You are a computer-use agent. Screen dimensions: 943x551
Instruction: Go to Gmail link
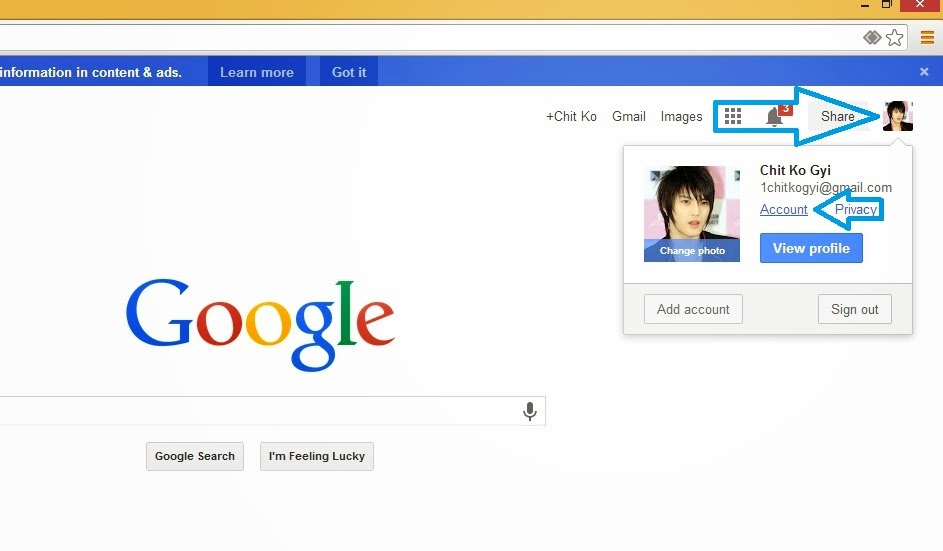[629, 116]
